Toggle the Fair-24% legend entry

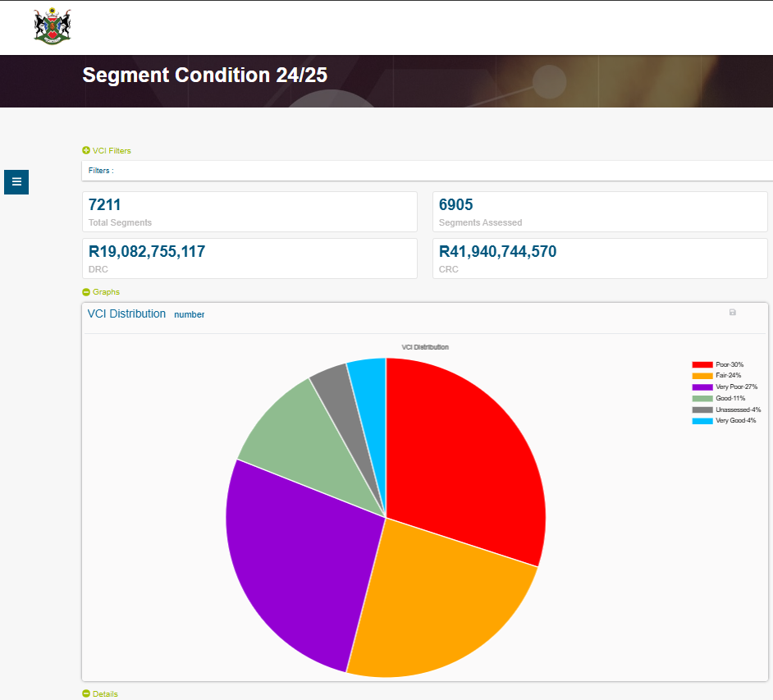(x=728, y=375)
